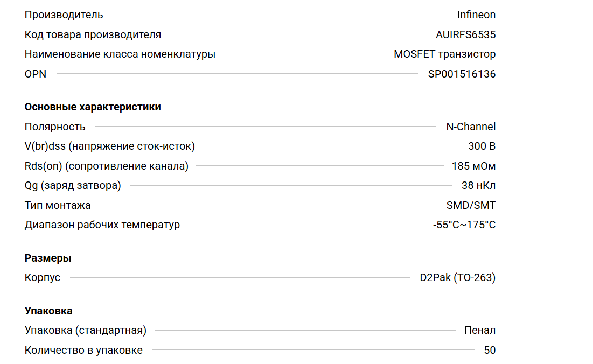Click the Диапазон рабочих температур label
This screenshot has width=593, height=364.
(x=102, y=225)
